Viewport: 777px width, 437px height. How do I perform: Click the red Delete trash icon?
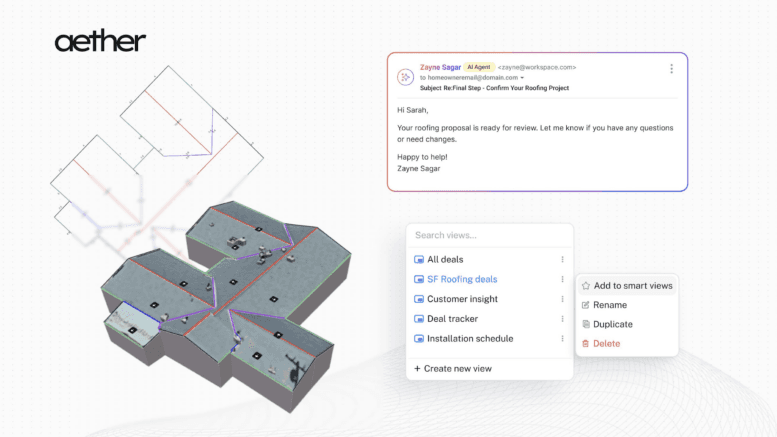point(586,344)
